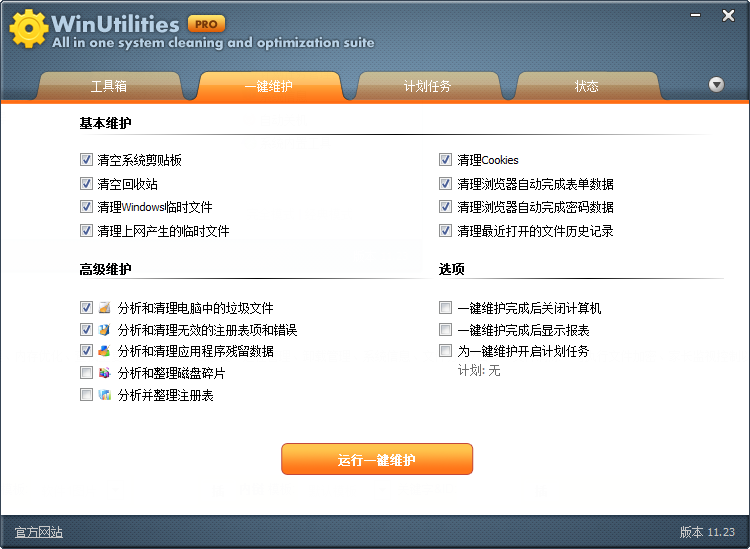This screenshot has width=750, height=549.
Task: Disable 清理浏览器自动完成密码数据 option
Action: 445,207
